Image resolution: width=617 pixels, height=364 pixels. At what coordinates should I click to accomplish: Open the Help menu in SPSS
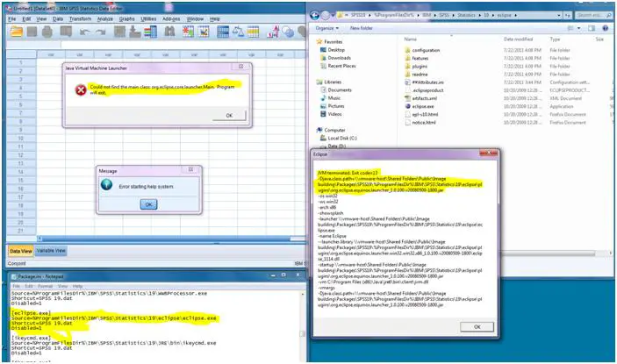(215, 19)
